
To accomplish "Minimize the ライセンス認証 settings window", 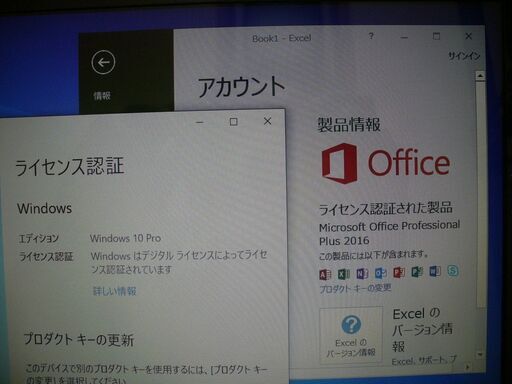I will coord(200,122).
